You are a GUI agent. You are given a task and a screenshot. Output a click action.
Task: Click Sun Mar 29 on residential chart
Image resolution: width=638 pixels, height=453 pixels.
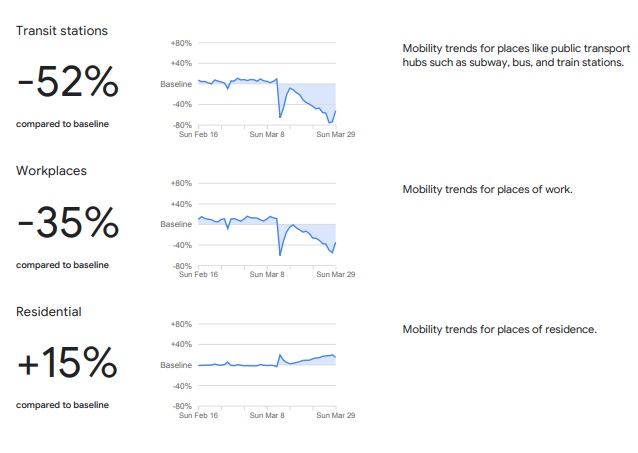pyautogui.click(x=336, y=416)
